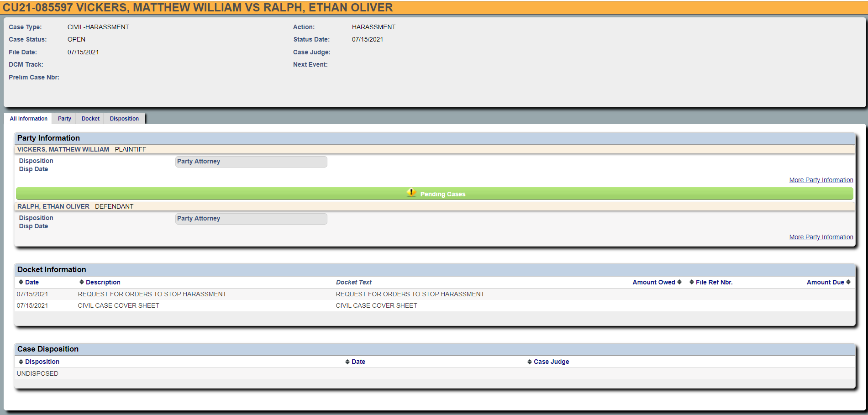
Task: Select the CIVIL-HARASSMENT case type value
Action: pos(98,27)
